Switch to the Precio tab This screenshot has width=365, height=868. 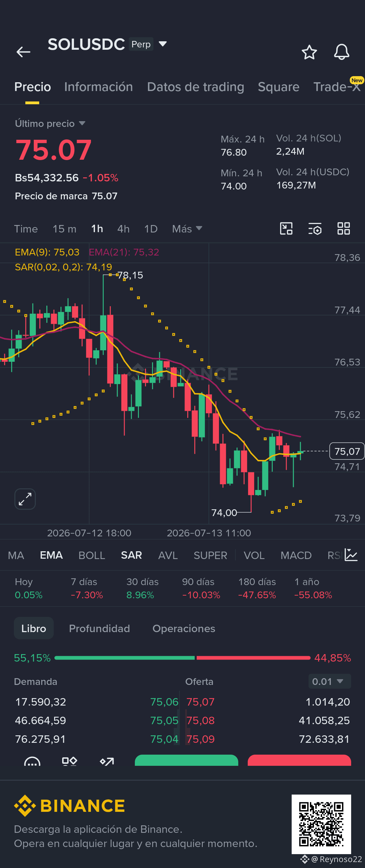tap(32, 87)
